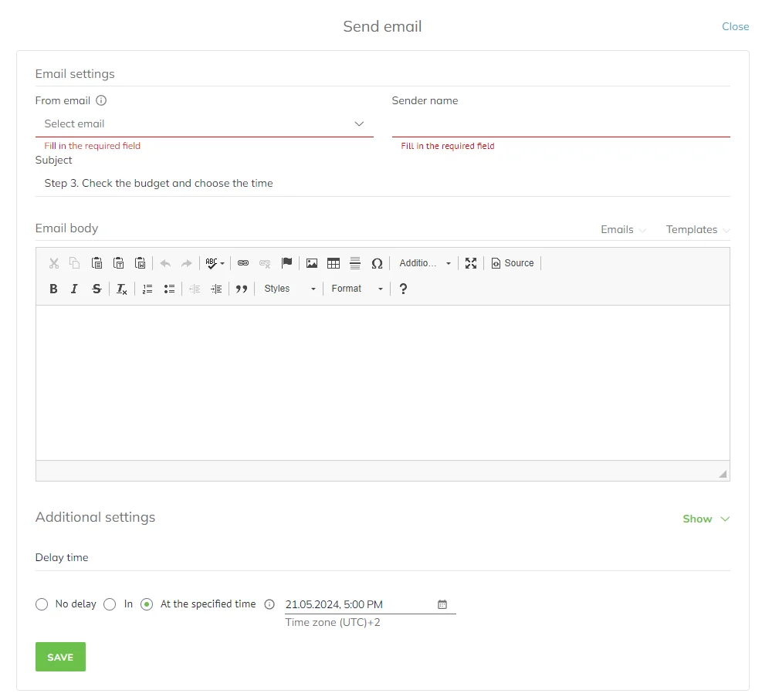Click the Decrease Indent icon
This screenshot has height=700, width=762.
[x=195, y=289]
